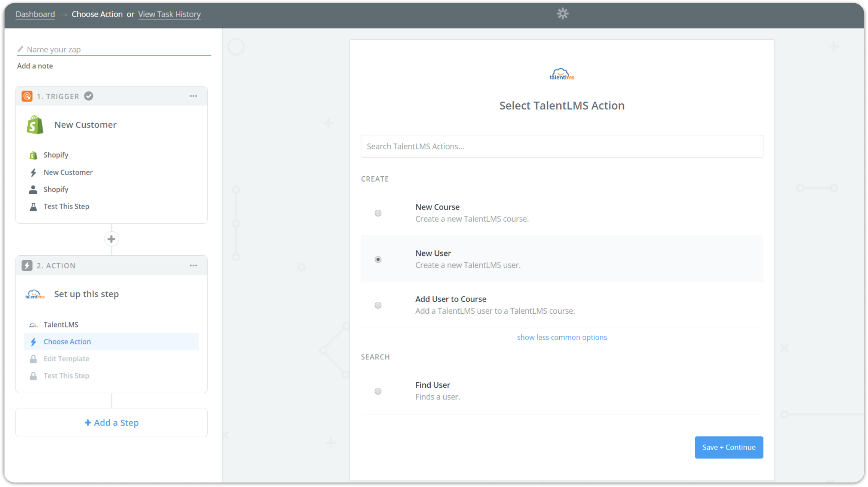The height and width of the screenshot is (487, 868).
Task: Select the New Course radio button
Action: tap(378, 213)
